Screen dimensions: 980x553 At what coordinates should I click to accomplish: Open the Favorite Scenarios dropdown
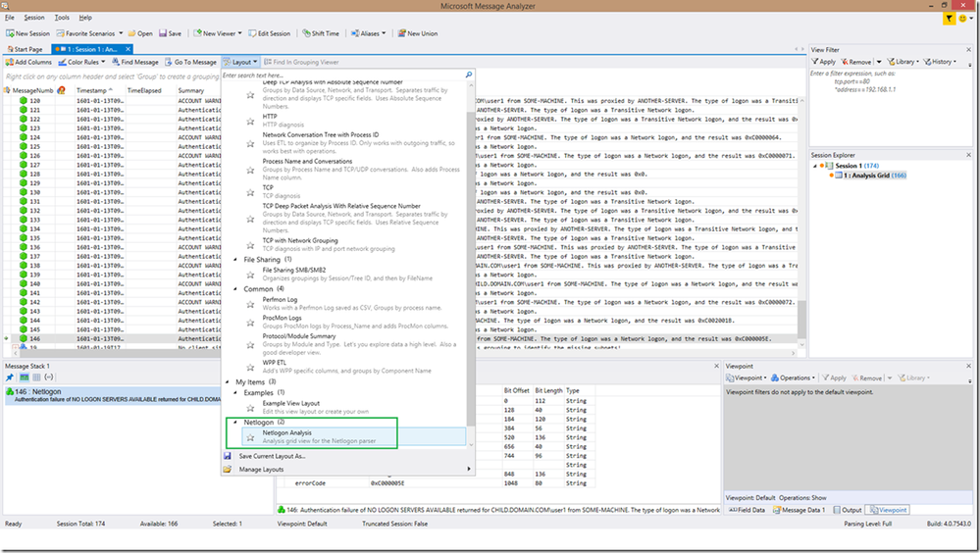coord(89,33)
